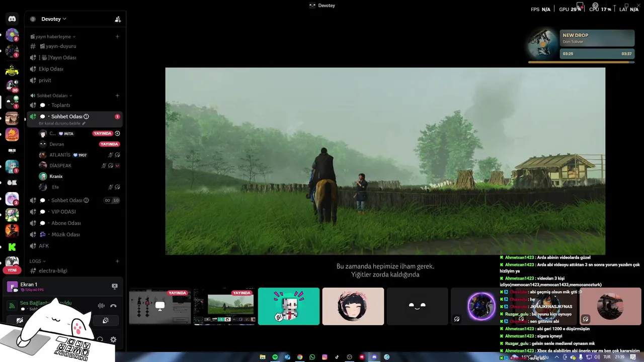Open File Explorer from the taskbar

263,357
